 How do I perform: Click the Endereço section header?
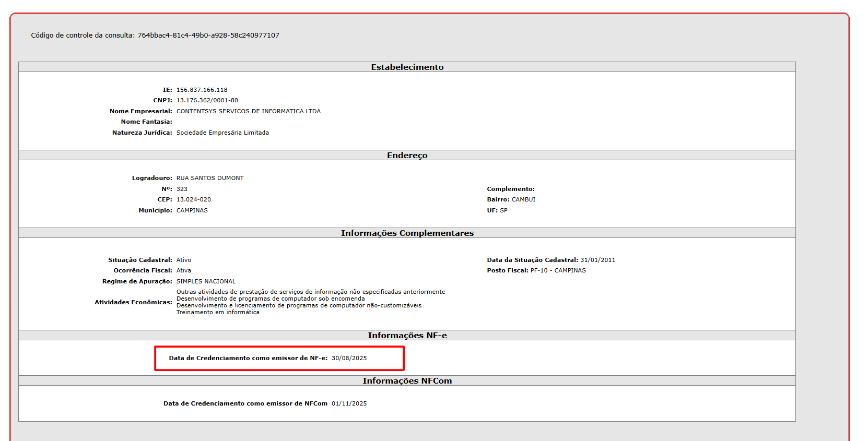click(407, 156)
